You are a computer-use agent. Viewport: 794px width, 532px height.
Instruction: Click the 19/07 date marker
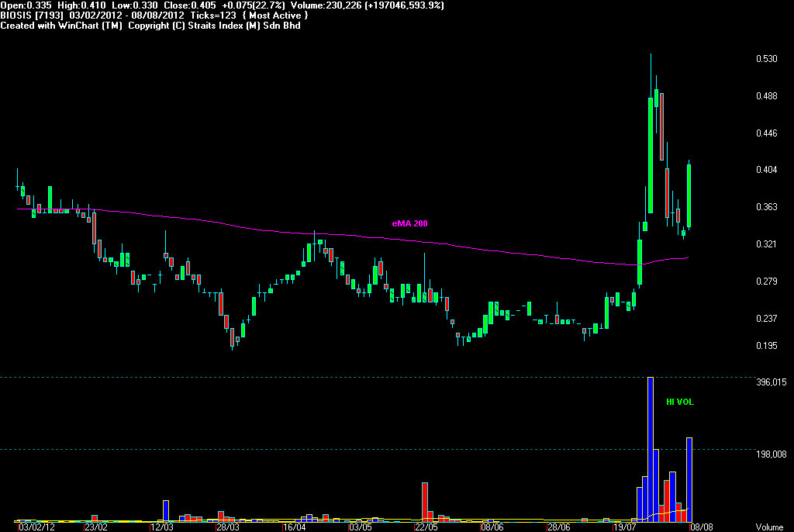coord(624,527)
